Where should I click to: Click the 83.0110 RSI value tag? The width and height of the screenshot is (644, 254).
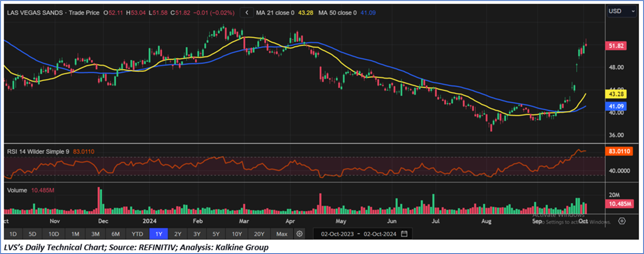[x=620, y=152]
